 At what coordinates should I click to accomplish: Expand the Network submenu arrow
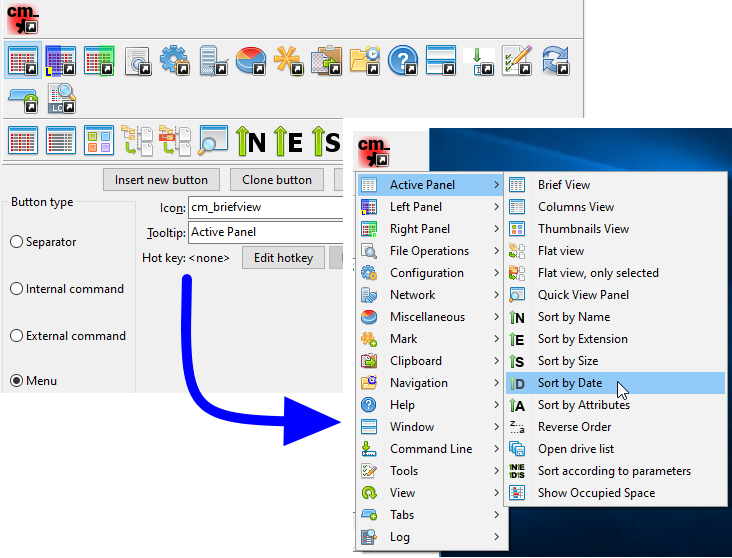point(496,295)
